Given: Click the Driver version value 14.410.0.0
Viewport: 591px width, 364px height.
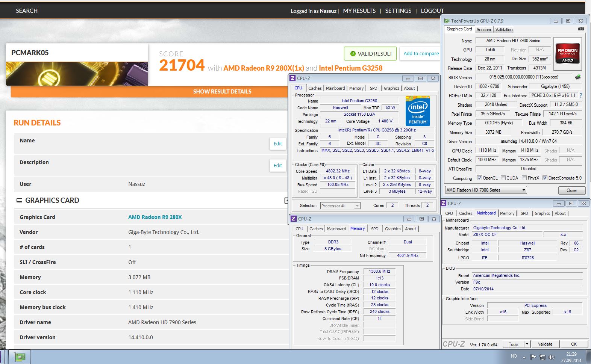Looking at the screenshot, I should pos(141,337).
